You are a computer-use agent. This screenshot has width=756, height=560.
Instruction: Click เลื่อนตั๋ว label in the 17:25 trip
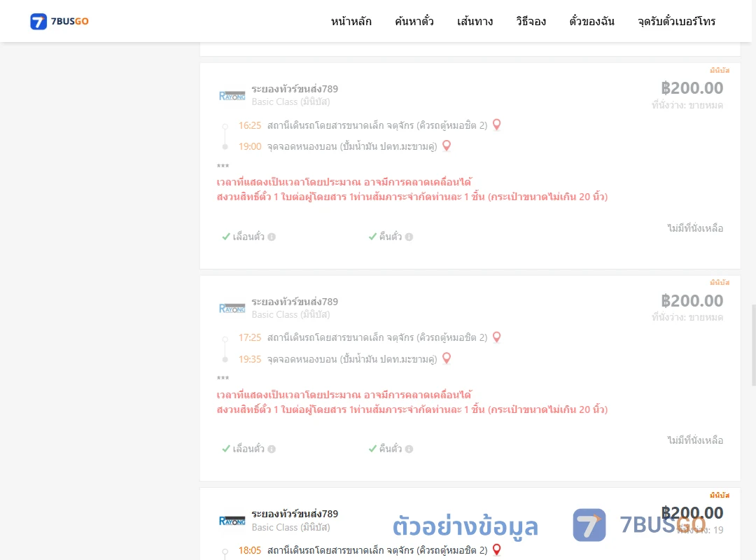[x=248, y=449]
